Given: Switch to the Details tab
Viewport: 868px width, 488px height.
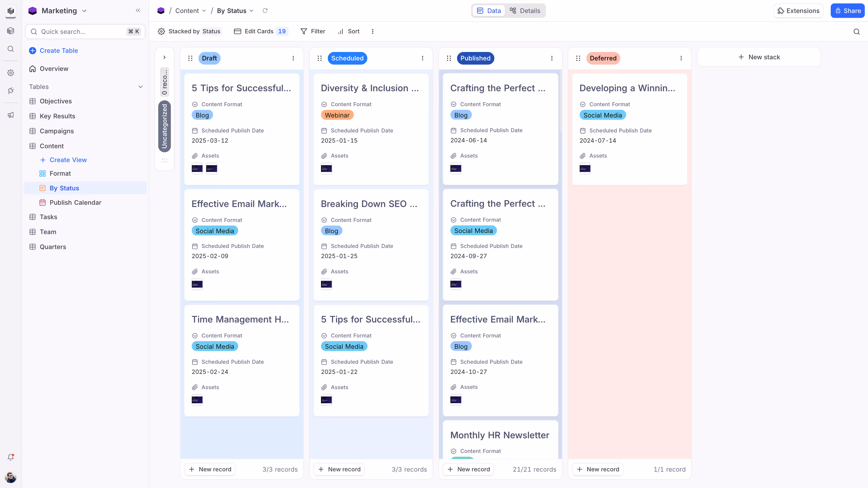Looking at the screenshot, I should click(x=525, y=11).
